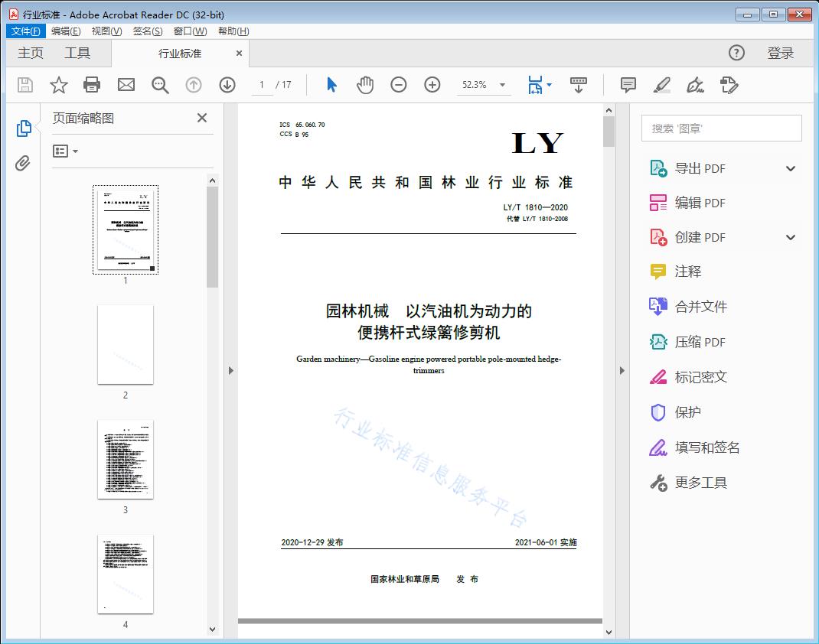This screenshot has height=644, width=819.
Task: Select the pointer selection tool
Action: tap(331, 85)
